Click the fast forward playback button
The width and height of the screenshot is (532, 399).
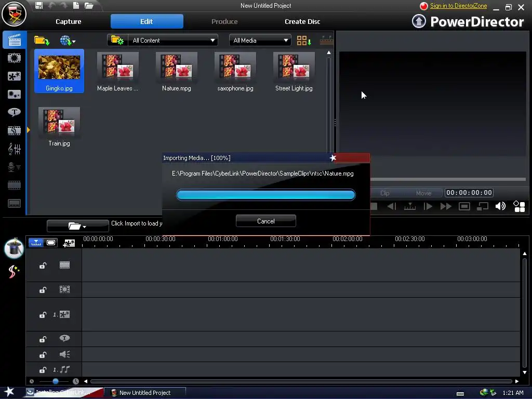pyautogui.click(x=446, y=206)
